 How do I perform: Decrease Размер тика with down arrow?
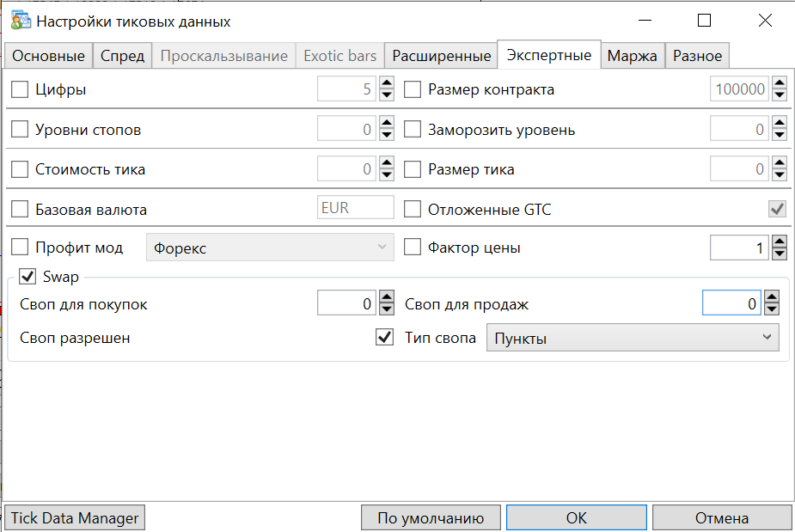pos(780,175)
